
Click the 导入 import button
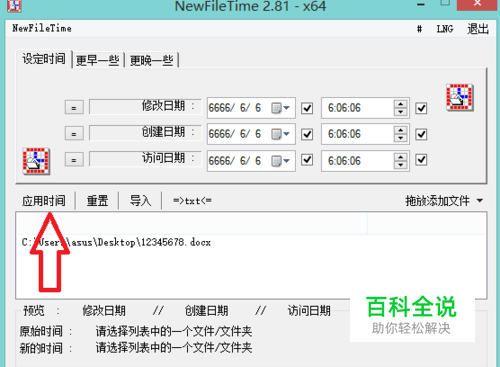coord(140,201)
